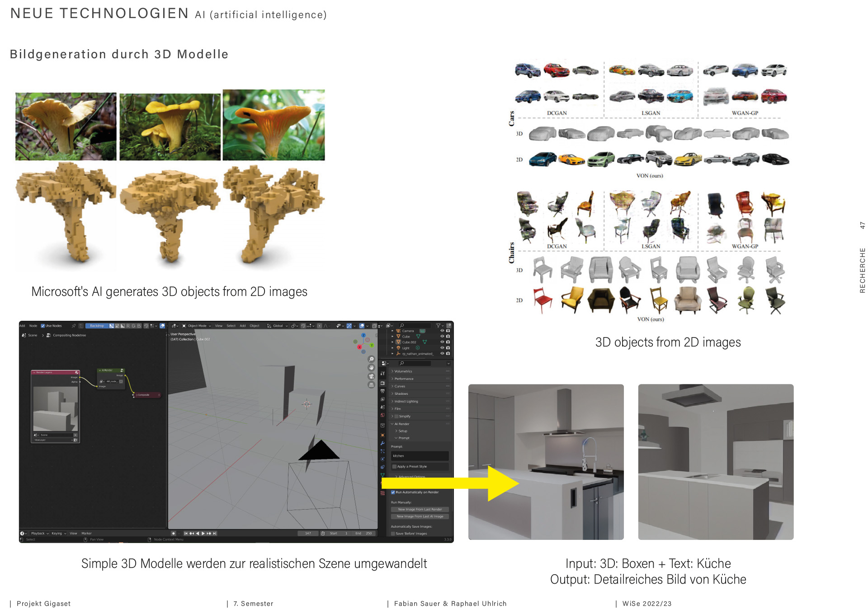Open the Object Data mesh tab

383,475
